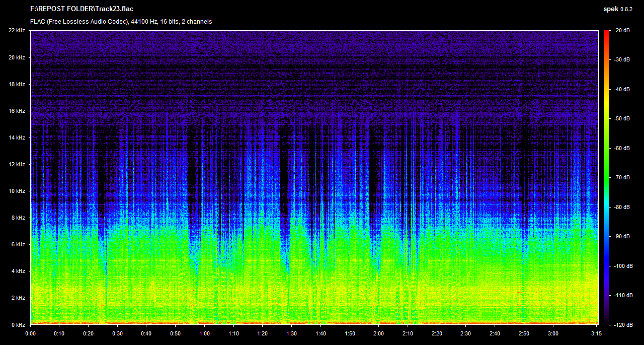The height and width of the screenshot is (345, 644).
Task: Click the spek 0.8.2 version label
Action: pos(618,9)
